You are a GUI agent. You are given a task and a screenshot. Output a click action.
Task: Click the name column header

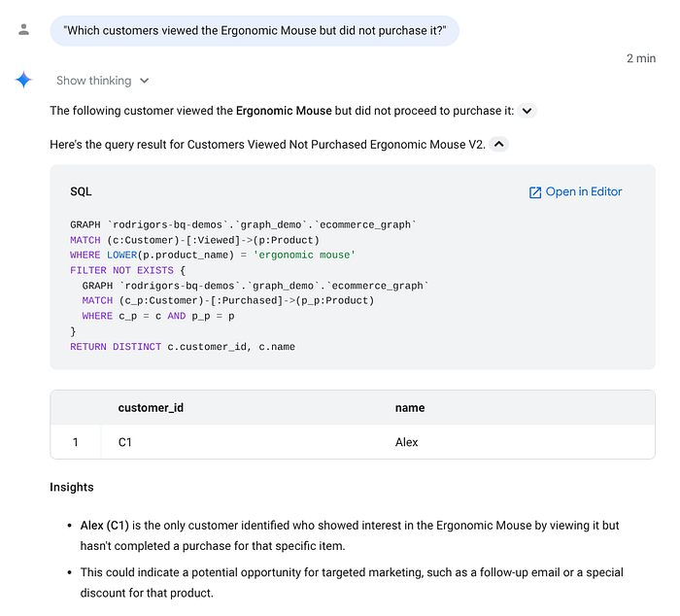410,408
